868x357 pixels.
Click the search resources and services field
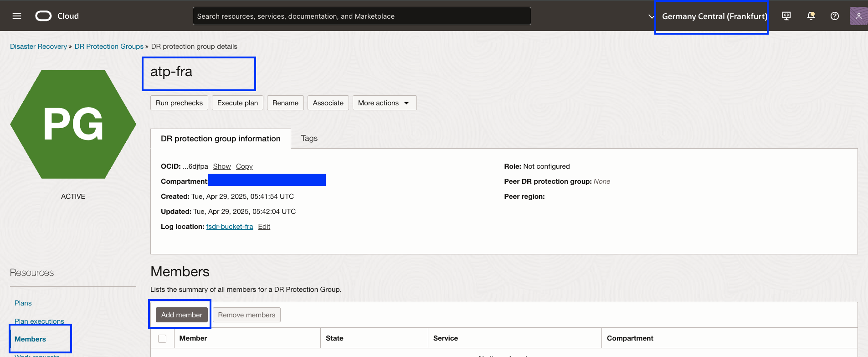[362, 16]
